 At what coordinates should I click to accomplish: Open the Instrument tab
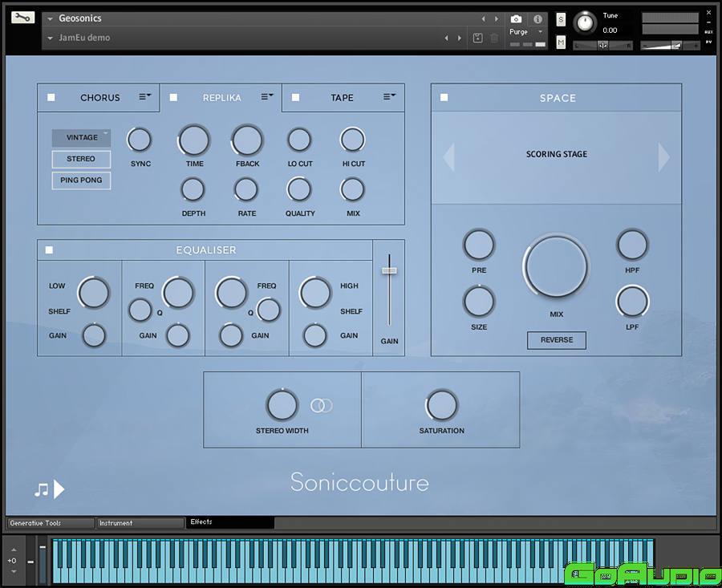click(x=140, y=523)
